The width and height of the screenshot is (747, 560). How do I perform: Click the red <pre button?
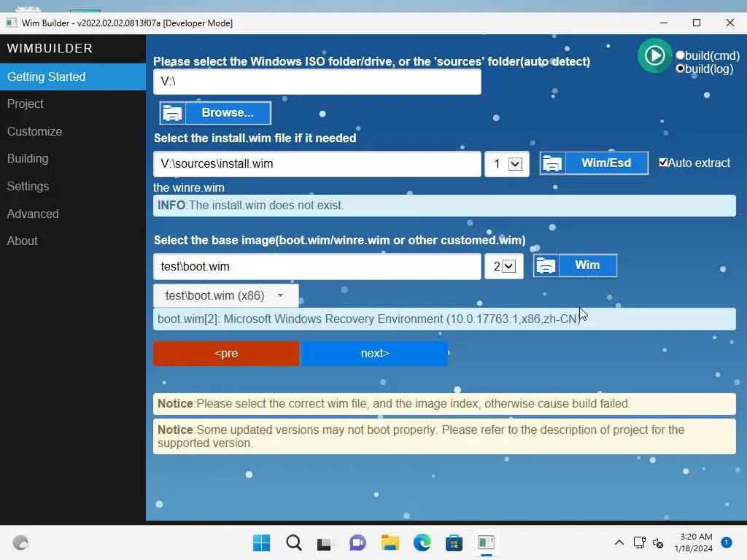click(226, 354)
